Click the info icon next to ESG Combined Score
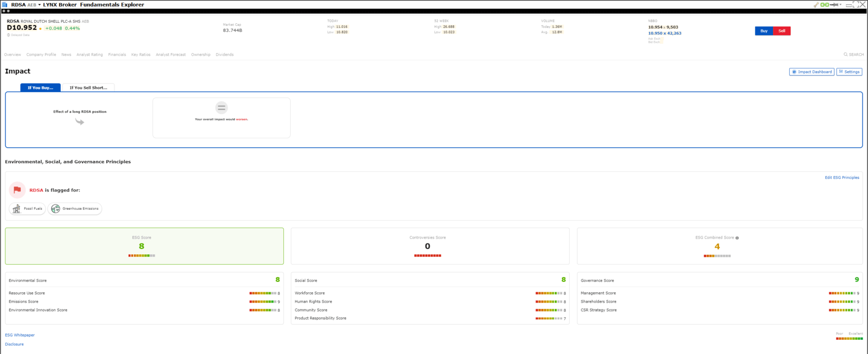This screenshot has width=868, height=354. coord(737,238)
